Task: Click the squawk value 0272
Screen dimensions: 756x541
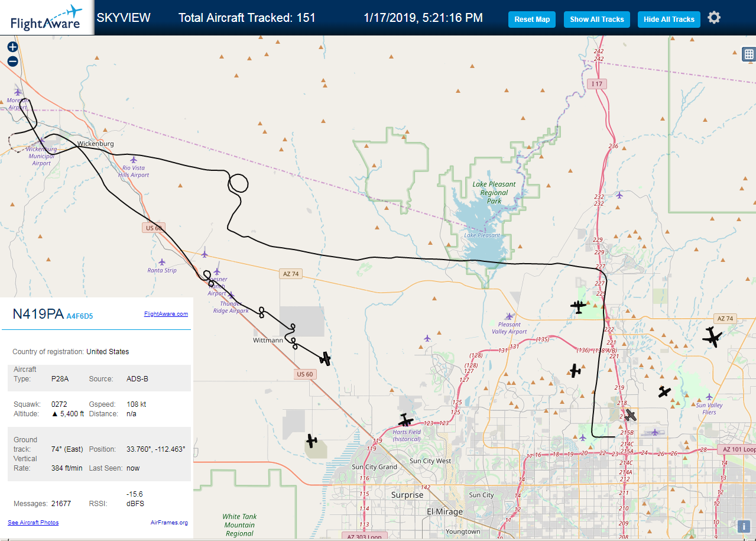Action: click(60, 404)
